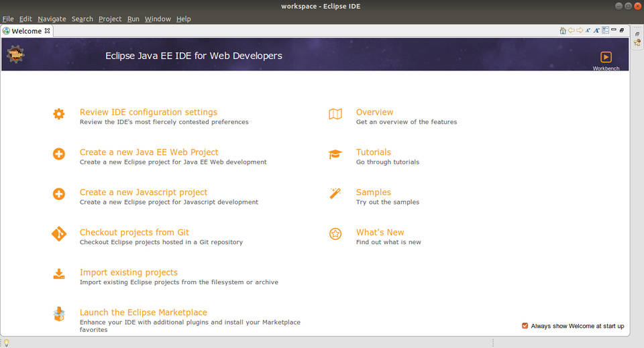The width and height of the screenshot is (644, 348).
Task: Navigate forward with the right arrow icon
Action: (x=580, y=31)
